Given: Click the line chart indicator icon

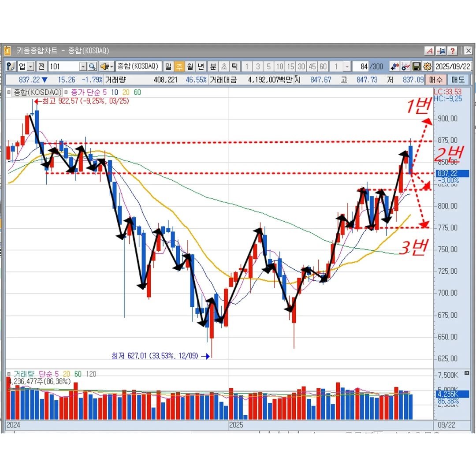Looking at the screenshot, I should [x=405, y=67].
